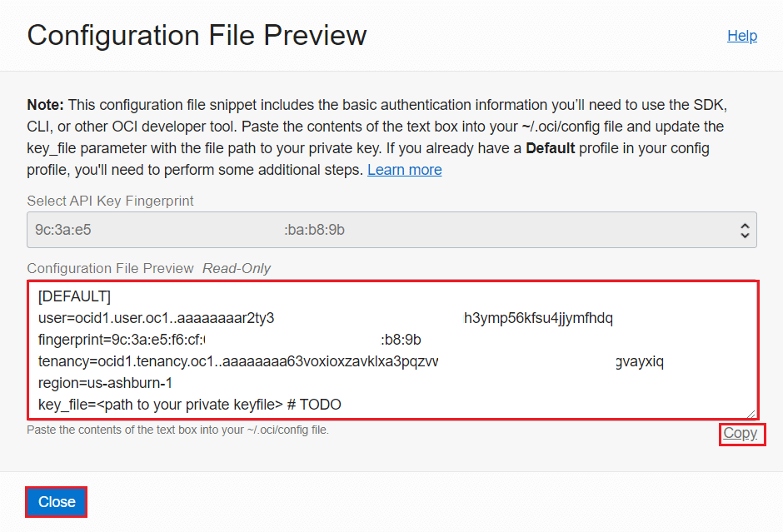Click the fingerprint selector up-down arrows
Viewport: 783px width, 532px height.
pos(745,230)
